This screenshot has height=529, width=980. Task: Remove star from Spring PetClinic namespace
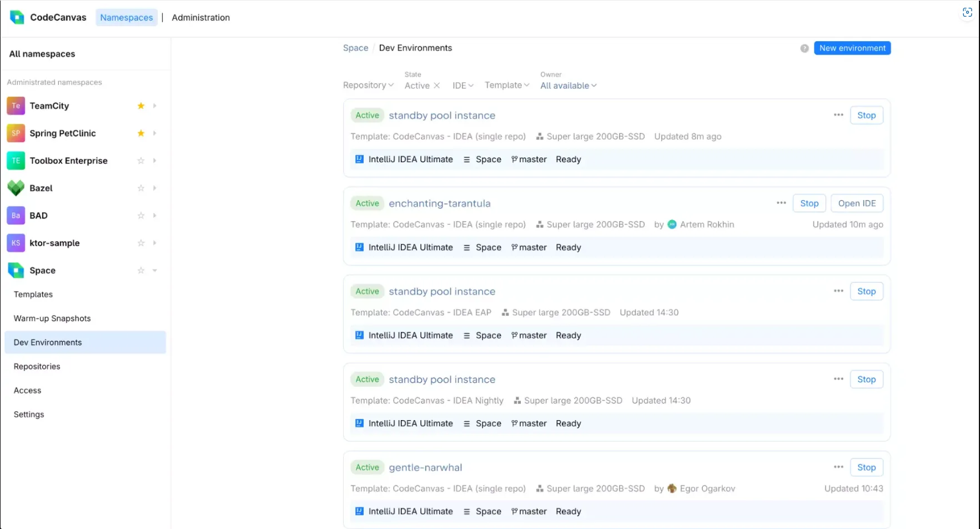pyautogui.click(x=141, y=133)
